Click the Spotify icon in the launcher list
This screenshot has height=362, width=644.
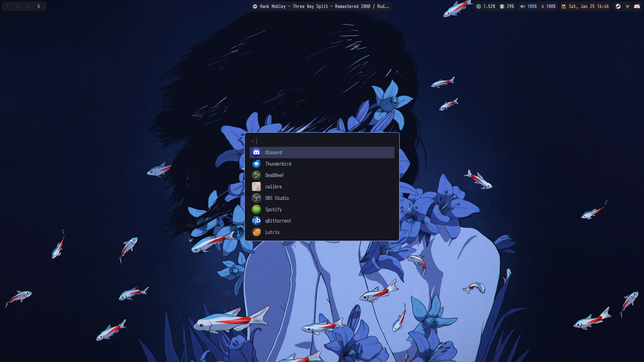(256, 209)
